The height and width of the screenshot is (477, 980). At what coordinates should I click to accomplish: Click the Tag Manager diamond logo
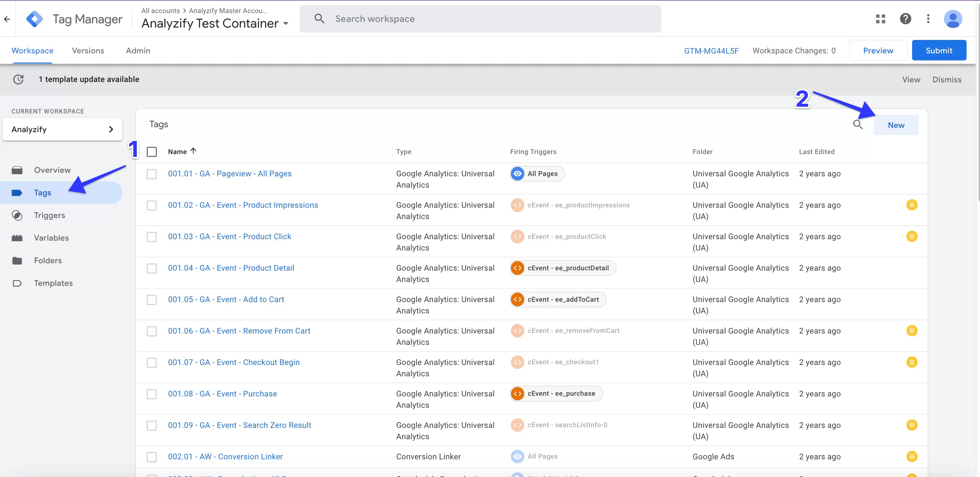pos(35,19)
